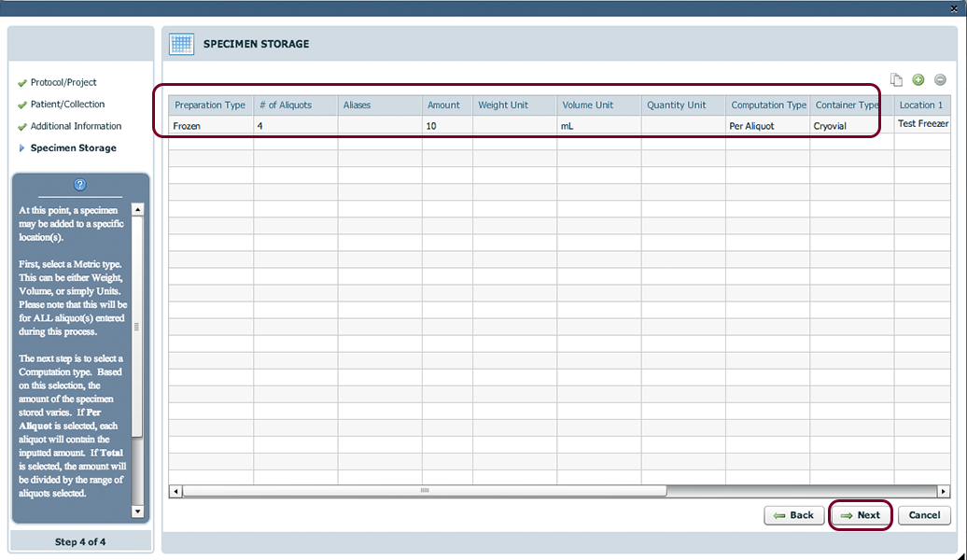
Task: Open the Cryovial container type cell
Action: [851, 126]
